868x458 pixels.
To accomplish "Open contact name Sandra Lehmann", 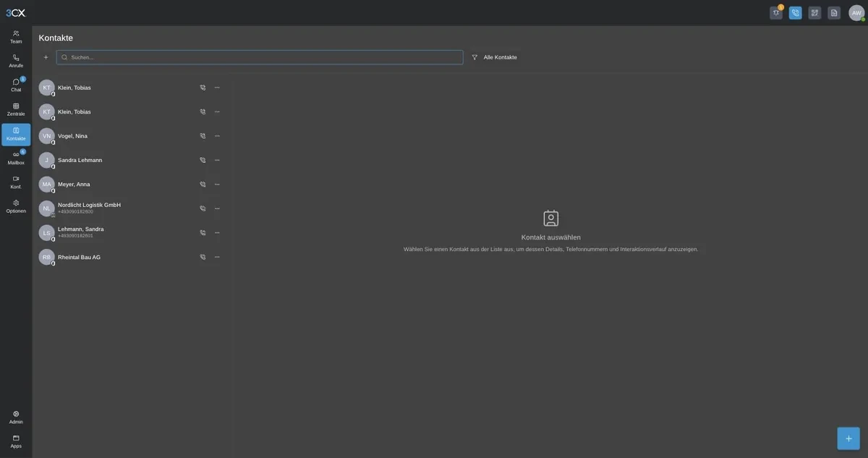I will 80,160.
